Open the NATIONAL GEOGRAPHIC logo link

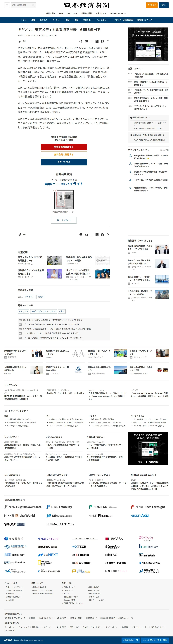click(45, 562)
